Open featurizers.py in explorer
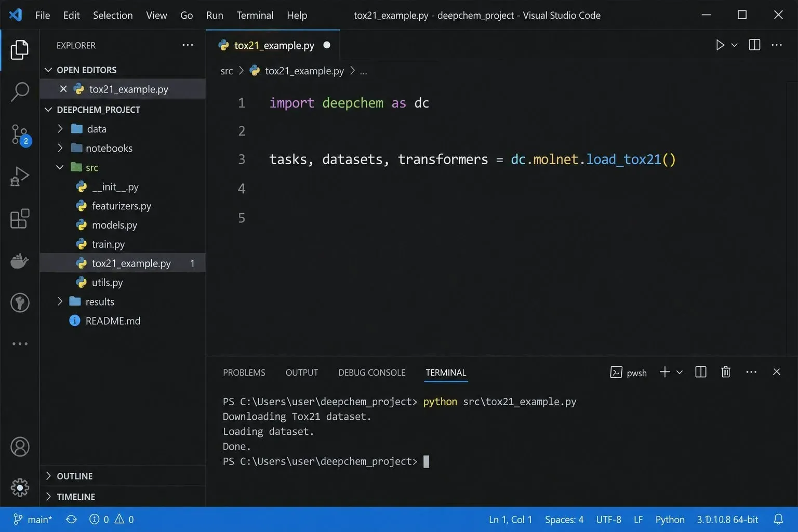The image size is (798, 532). pos(123,206)
